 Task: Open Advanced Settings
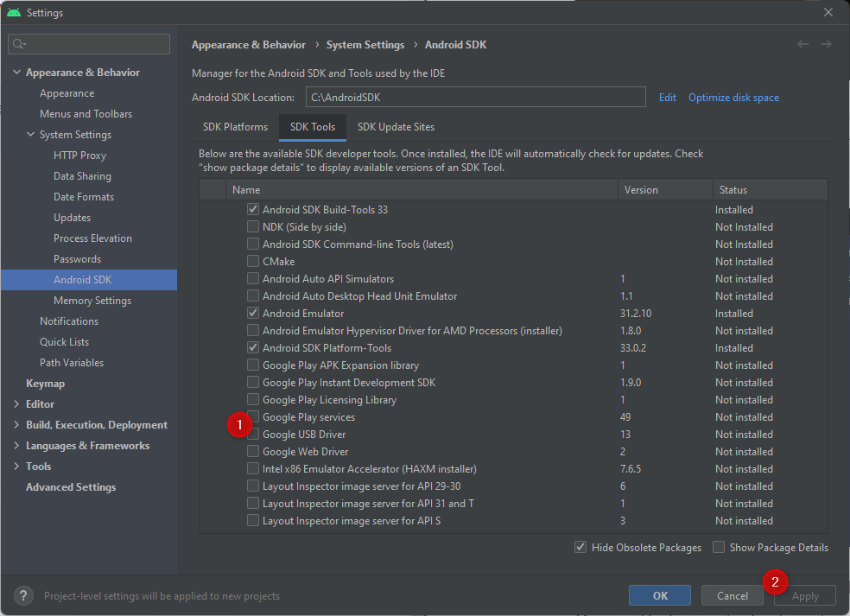click(x=71, y=487)
